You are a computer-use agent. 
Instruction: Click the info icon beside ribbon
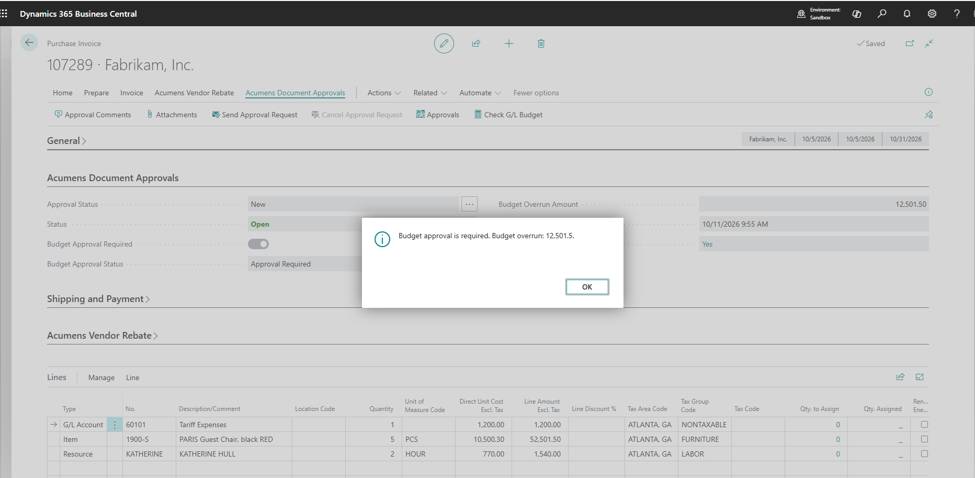point(928,92)
